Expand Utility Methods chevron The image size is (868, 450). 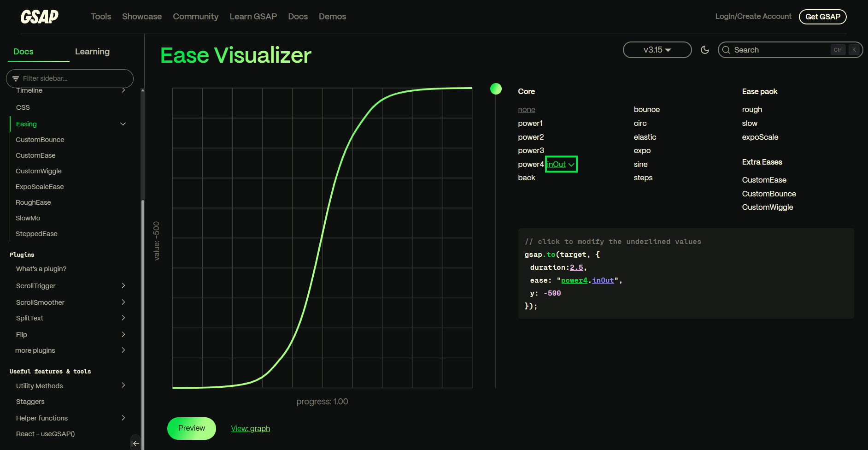point(123,385)
